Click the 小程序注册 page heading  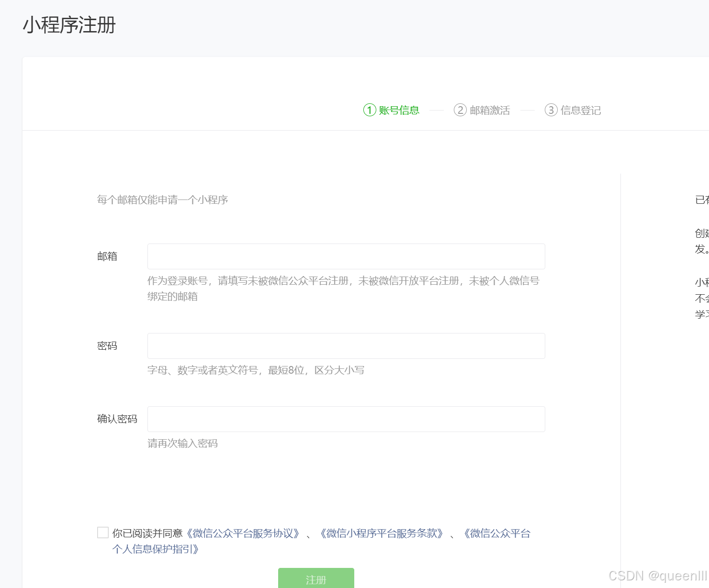point(69,25)
